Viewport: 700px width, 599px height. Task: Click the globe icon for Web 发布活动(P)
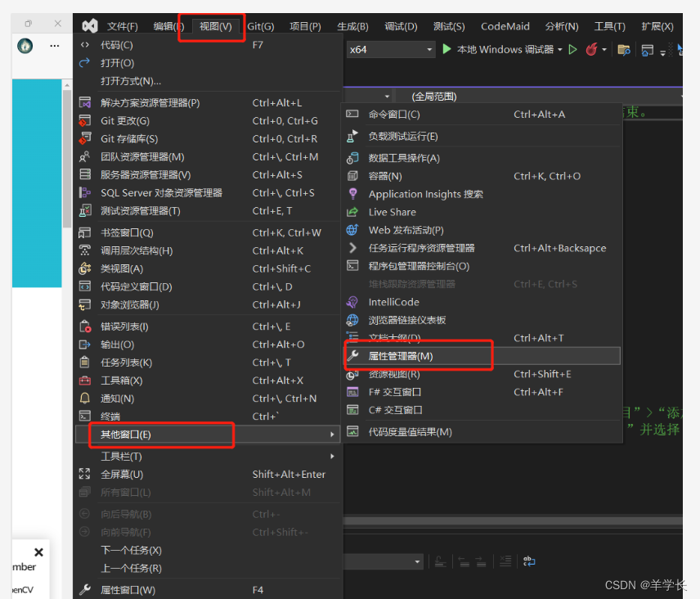click(353, 230)
